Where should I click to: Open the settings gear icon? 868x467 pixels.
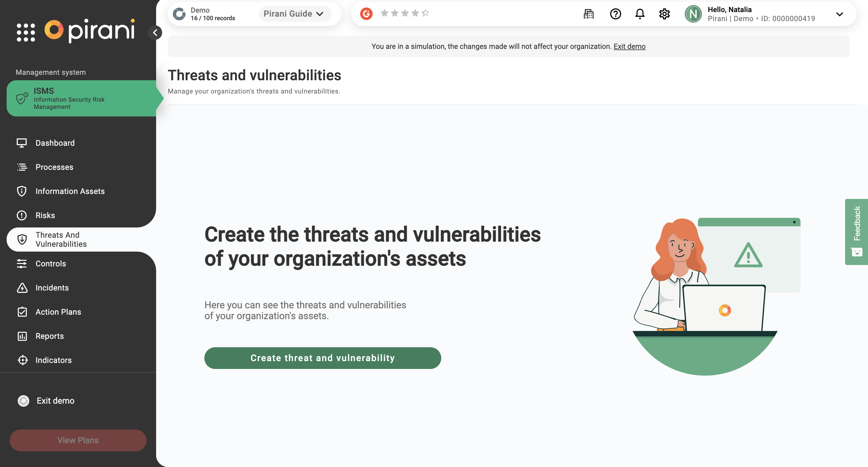(664, 14)
